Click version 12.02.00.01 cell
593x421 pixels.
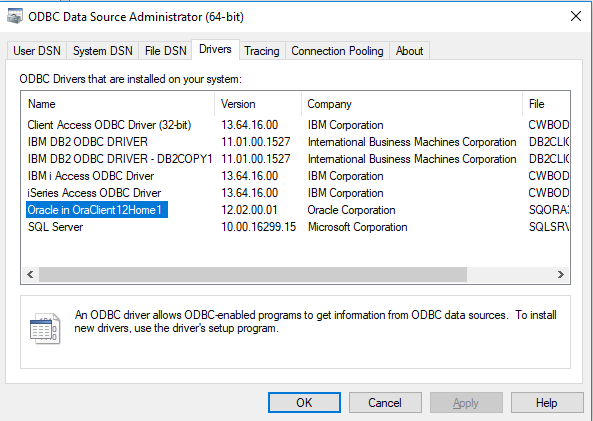pyautogui.click(x=249, y=210)
